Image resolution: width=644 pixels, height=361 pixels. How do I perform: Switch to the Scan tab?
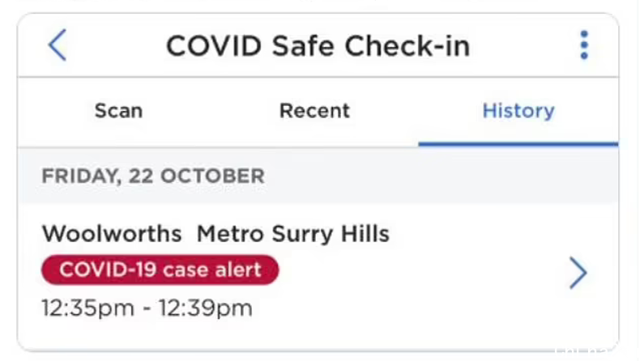click(x=119, y=111)
